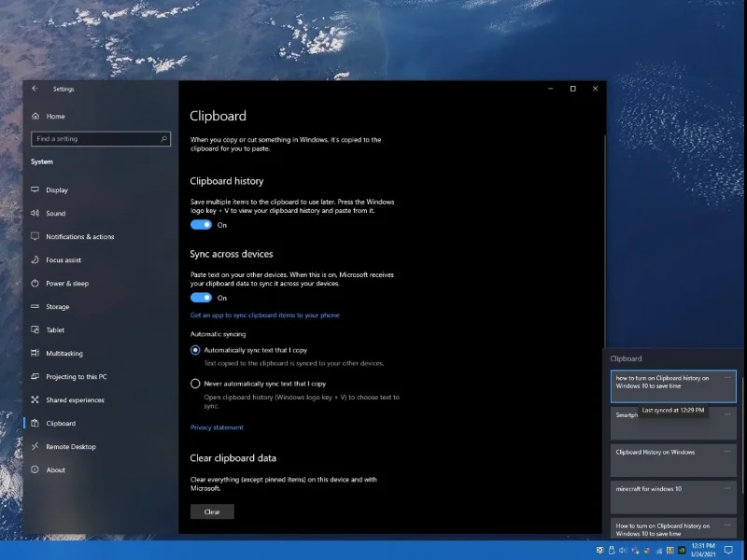Go back using the Settings back arrow
This screenshot has width=747, height=560.
tap(35, 89)
